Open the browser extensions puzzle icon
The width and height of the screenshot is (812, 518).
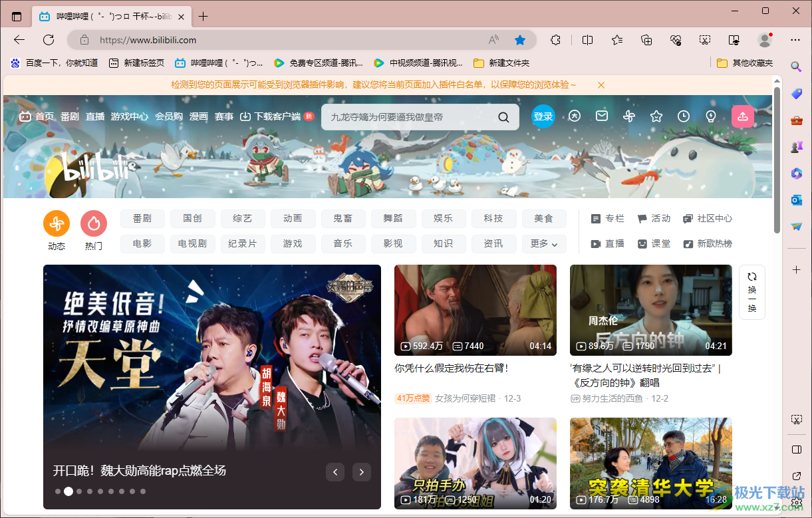click(x=555, y=40)
